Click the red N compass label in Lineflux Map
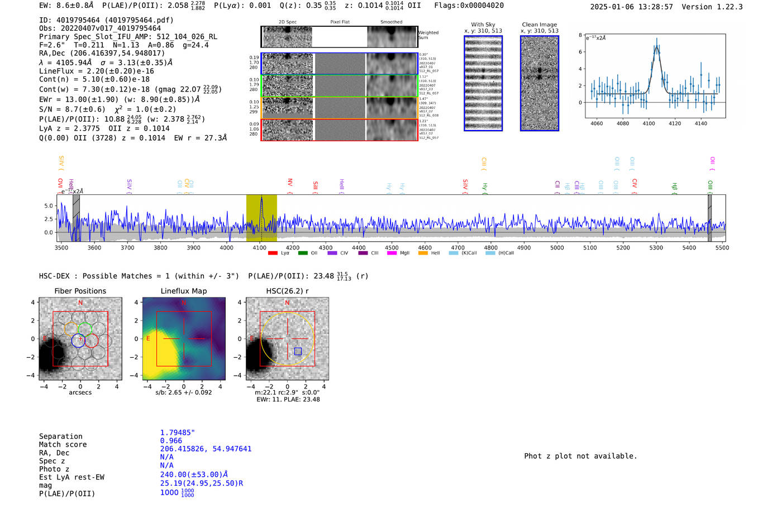Screen dimensions: 782x532 click(183, 303)
